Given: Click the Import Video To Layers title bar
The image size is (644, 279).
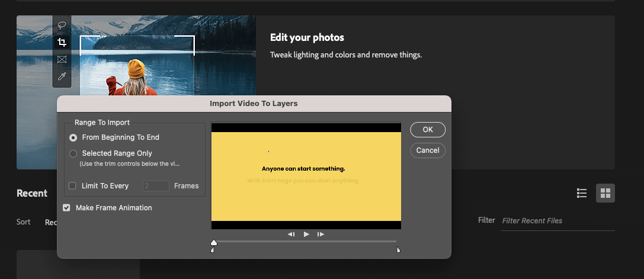Looking at the screenshot, I should pos(254,104).
